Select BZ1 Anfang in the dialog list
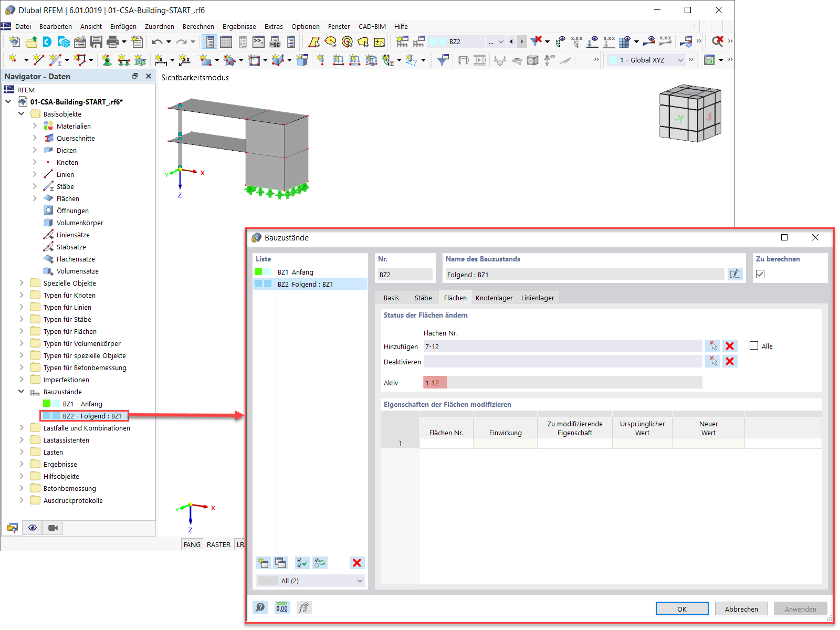This screenshot has height=630, width=840. pyautogui.click(x=310, y=272)
